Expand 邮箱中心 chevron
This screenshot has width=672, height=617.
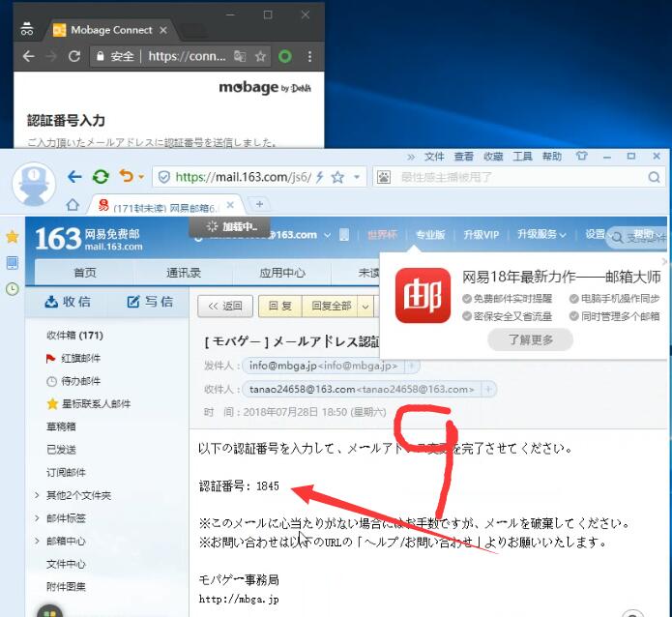point(38,541)
